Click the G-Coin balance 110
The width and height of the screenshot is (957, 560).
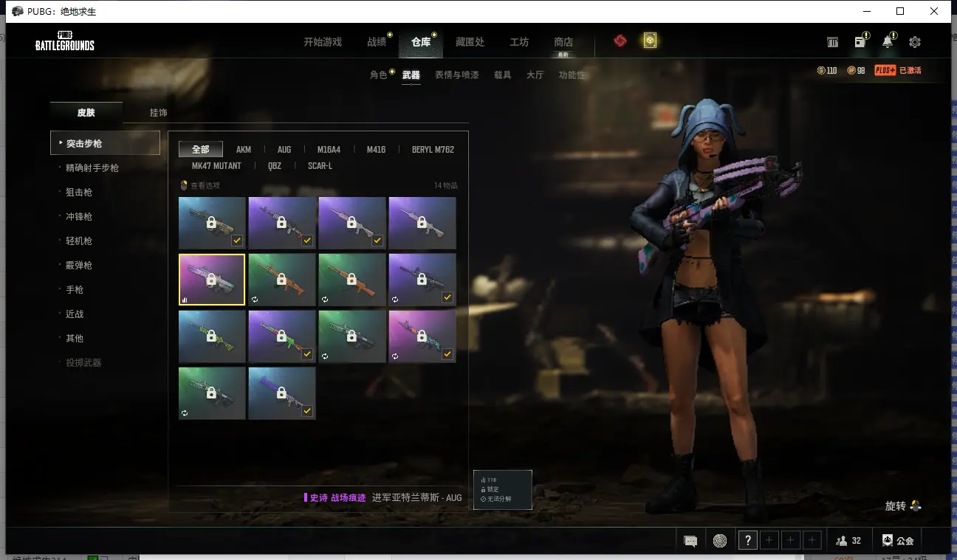point(827,71)
